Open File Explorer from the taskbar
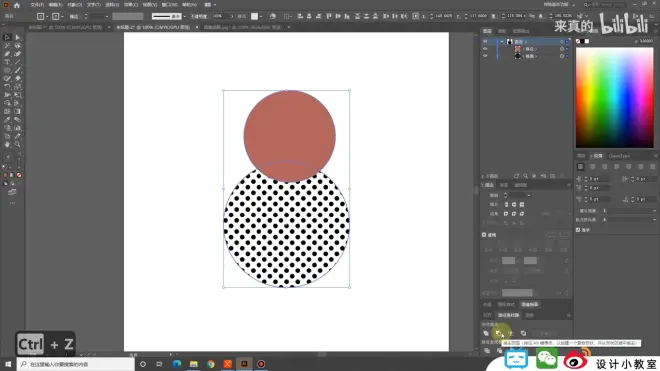The image size is (660, 371). pos(194,364)
